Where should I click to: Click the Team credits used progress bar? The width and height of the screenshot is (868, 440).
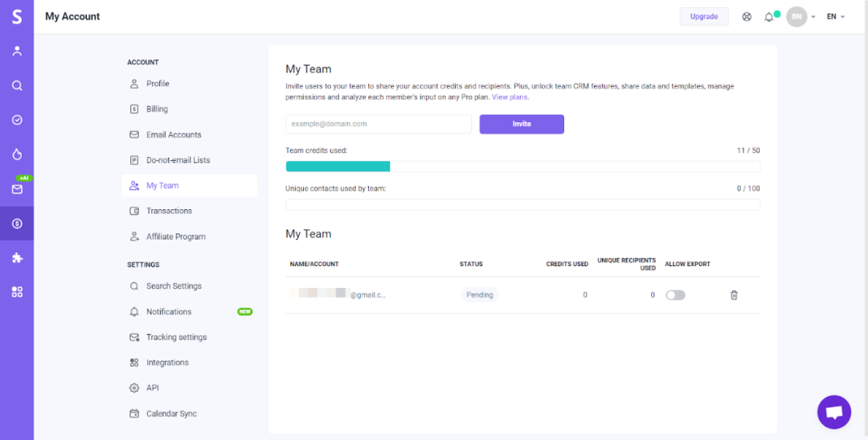click(x=522, y=167)
